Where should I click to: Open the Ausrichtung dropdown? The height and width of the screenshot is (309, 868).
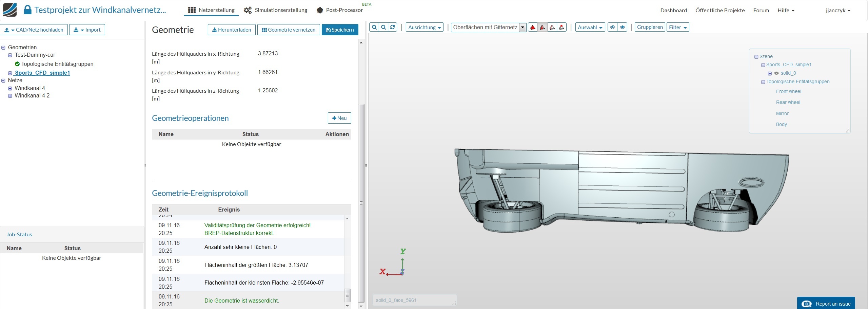click(x=425, y=27)
